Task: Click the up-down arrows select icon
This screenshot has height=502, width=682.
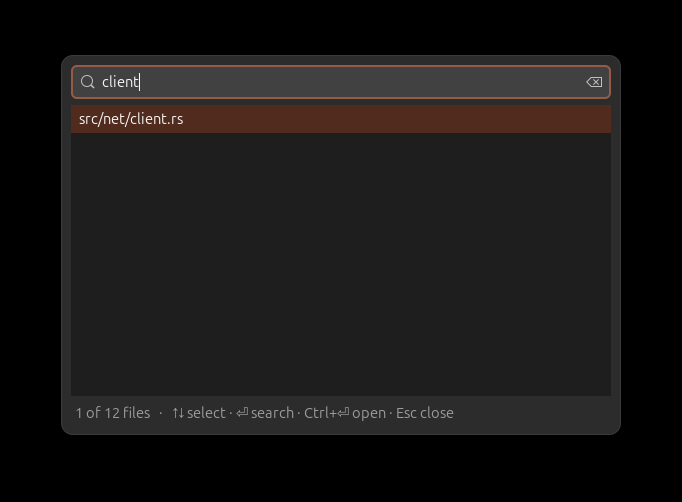Action: [178, 413]
